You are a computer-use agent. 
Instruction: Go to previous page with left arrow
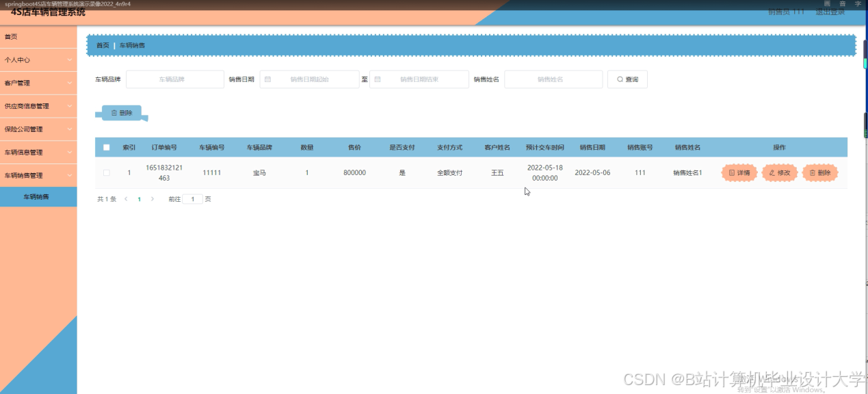coord(126,199)
